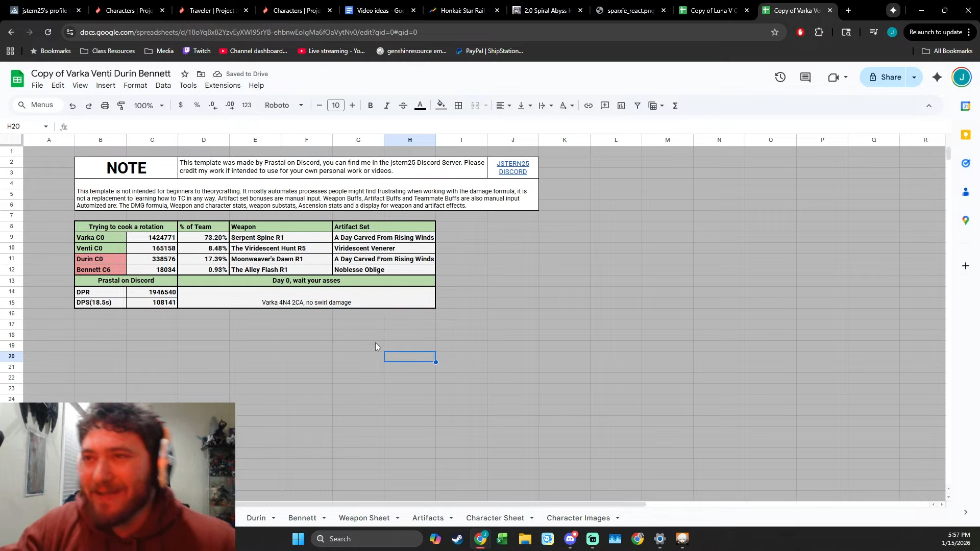Click the insert chart icon
This screenshot has width=980, height=551.
pos(621,106)
